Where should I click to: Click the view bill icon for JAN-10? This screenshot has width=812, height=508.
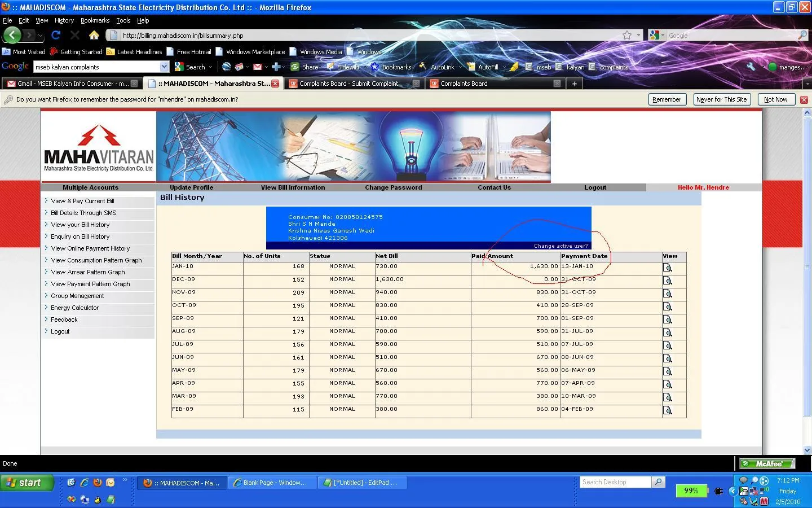[668, 268]
